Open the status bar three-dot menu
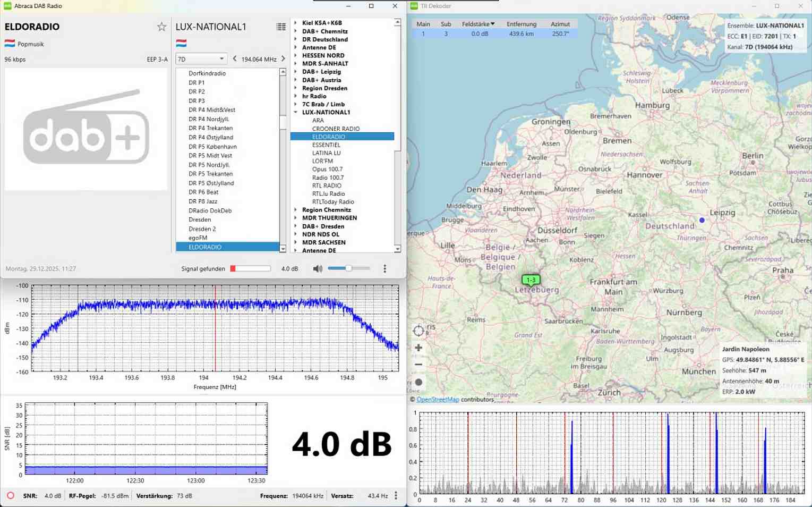812x507 pixels. point(396,496)
